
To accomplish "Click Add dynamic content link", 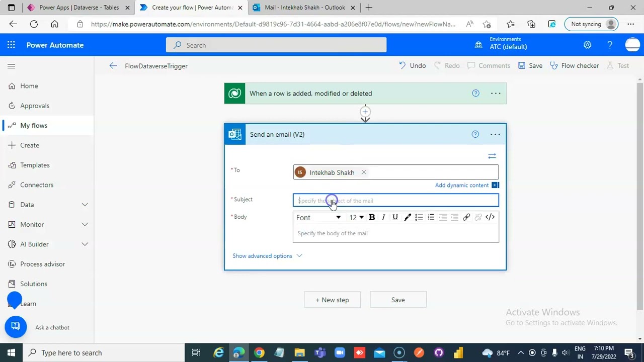I will click(x=462, y=185).
